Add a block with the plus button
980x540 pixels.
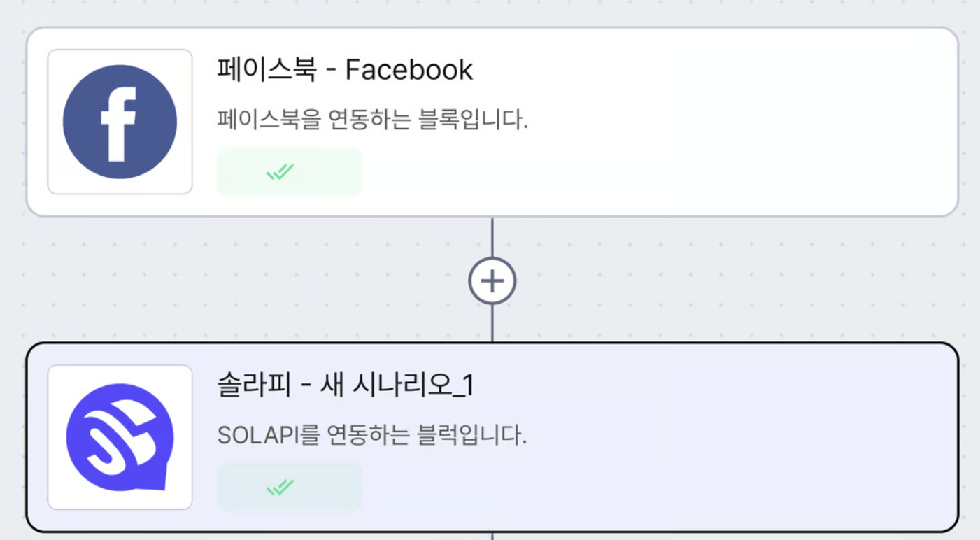click(x=492, y=281)
